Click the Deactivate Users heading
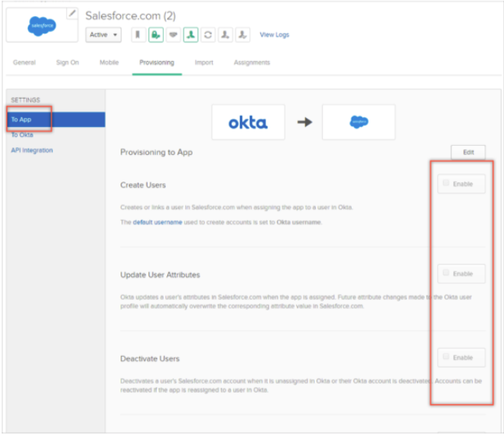This screenshot has width=504, height=435. (150, 358)
